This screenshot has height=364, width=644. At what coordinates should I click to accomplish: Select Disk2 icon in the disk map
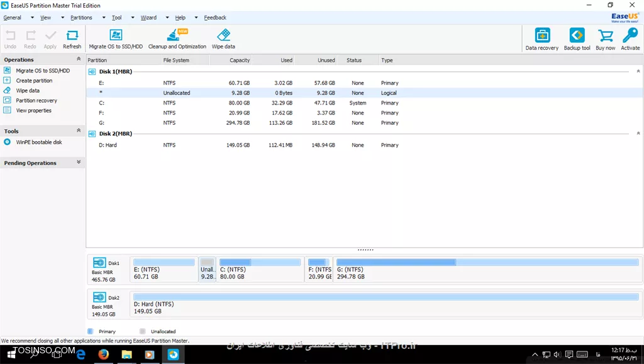click(99, 297)
